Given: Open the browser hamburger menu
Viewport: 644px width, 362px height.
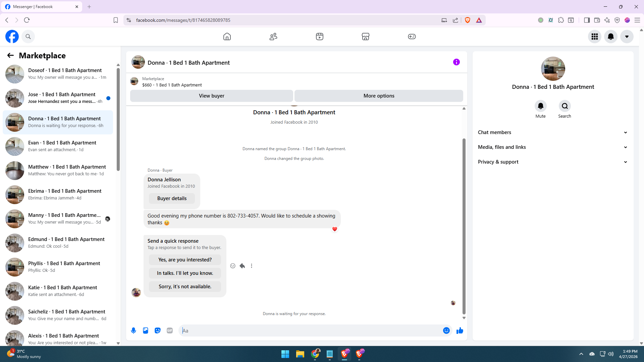Looking at the screenshot, I should tap(637, 20).
